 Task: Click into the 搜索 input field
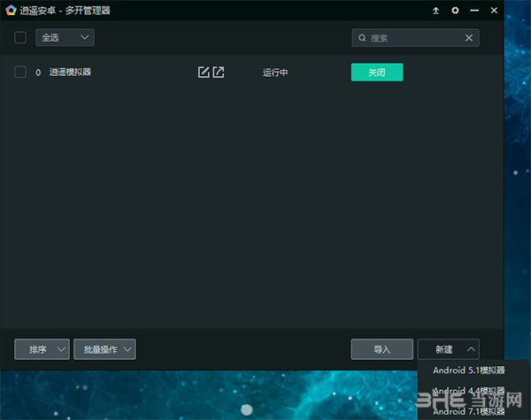[x=415, y=38]
